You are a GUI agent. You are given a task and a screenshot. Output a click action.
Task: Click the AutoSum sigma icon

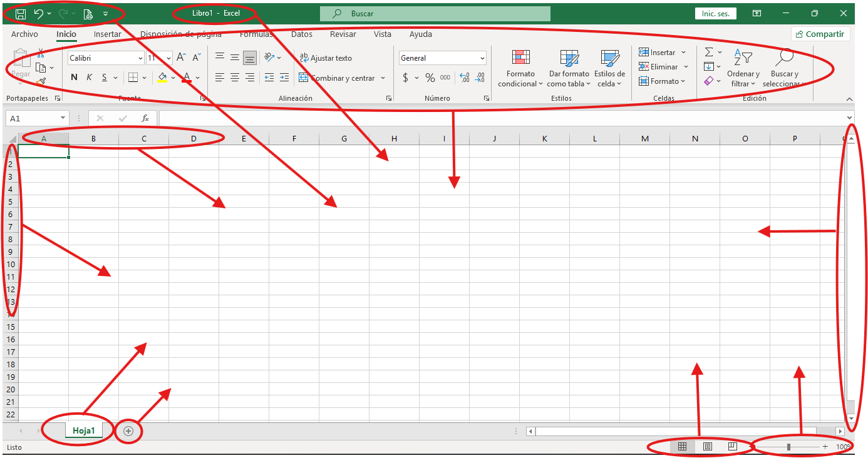pos(709,52)
